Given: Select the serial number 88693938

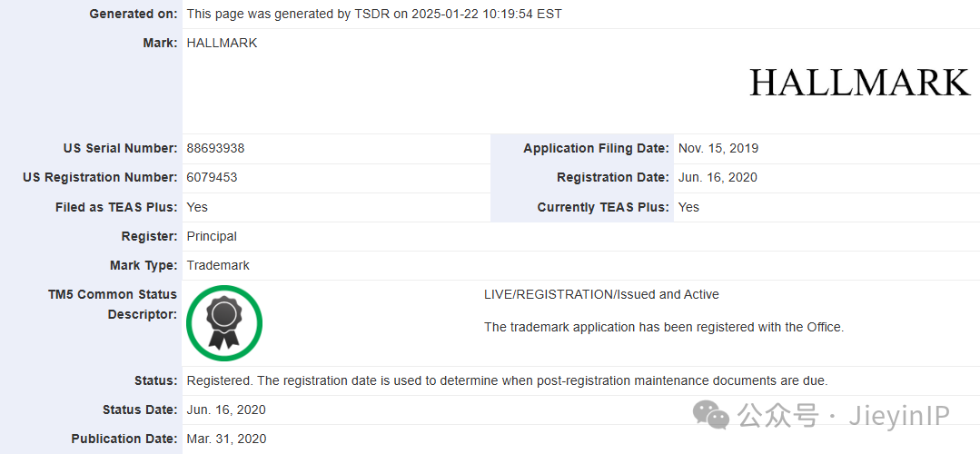Looking at the screenshot, I should (x=215, y=149).
